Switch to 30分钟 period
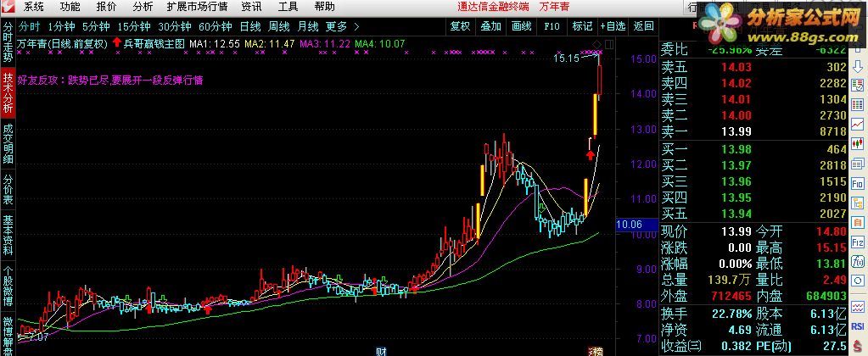This screenshot has width=868, height=356. pyautogui.click(x=175, y=26)
